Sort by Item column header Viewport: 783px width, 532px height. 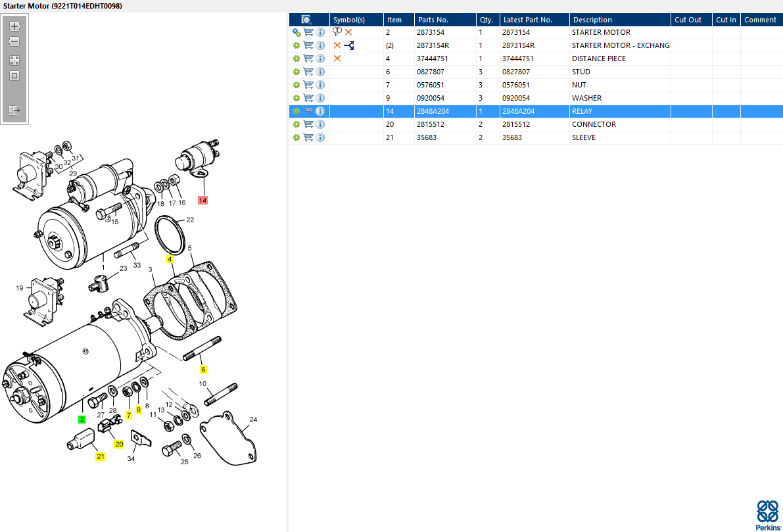click(x=399, y=20)
